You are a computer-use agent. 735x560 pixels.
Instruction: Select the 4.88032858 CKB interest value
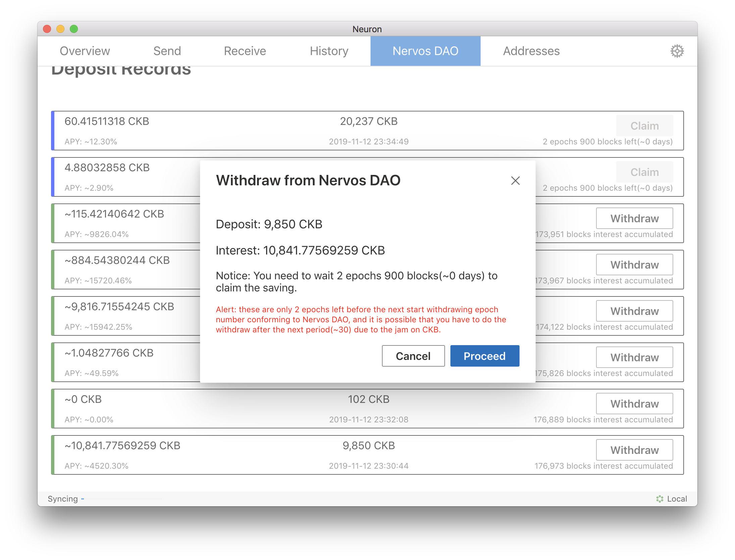tap(107, 168)
